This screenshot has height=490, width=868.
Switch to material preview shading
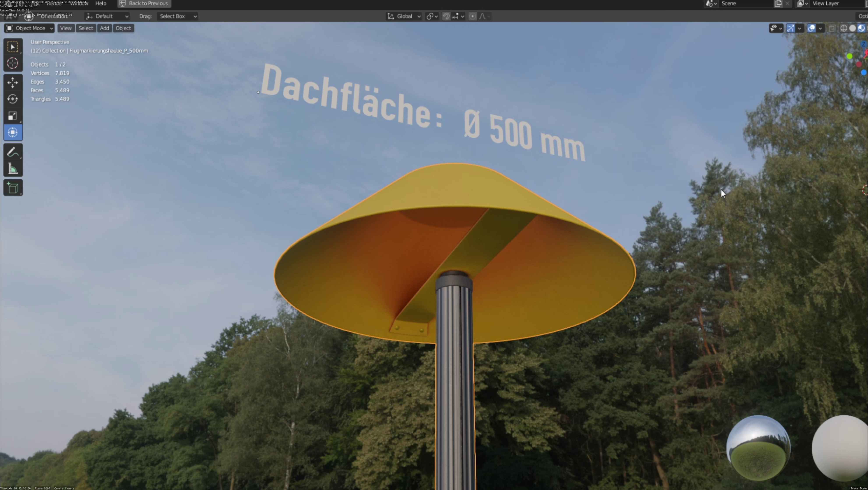861,28
